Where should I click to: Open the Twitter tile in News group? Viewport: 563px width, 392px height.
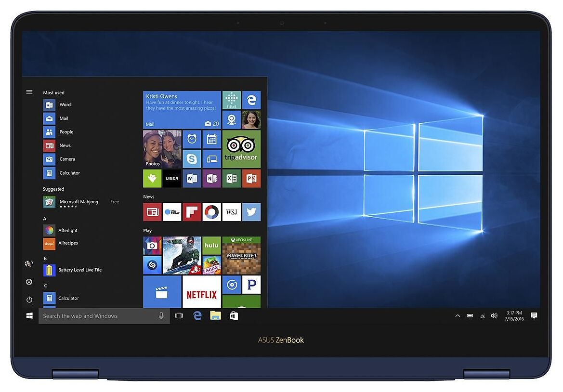point(251,212)
